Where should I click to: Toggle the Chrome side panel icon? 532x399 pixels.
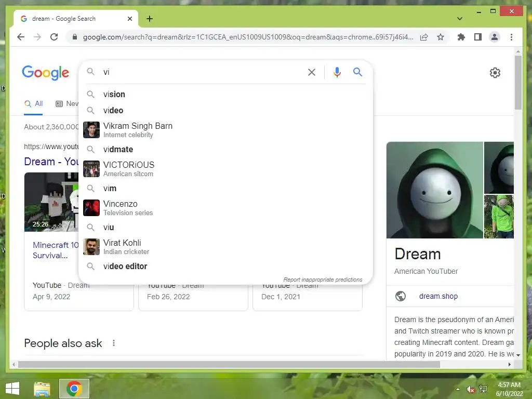point(478,37)
